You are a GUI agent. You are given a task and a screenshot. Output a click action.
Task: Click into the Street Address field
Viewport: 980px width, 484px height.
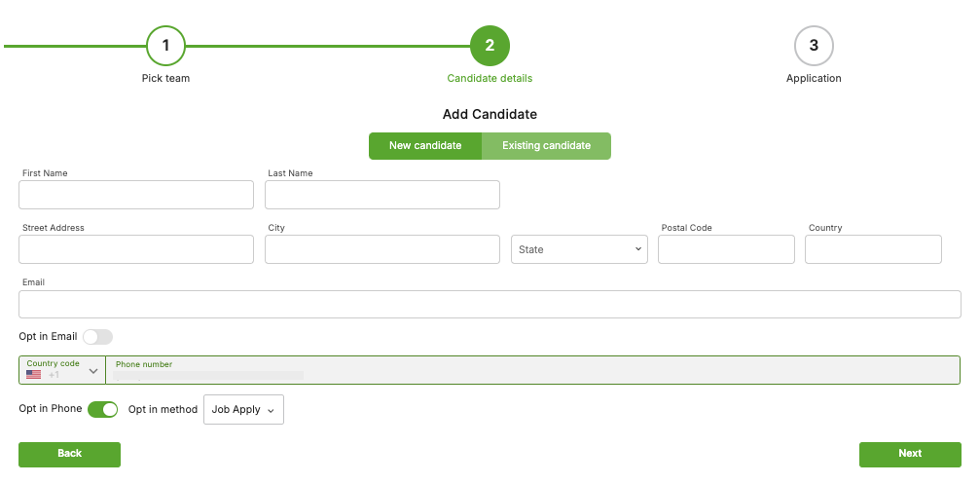[136, 249]
